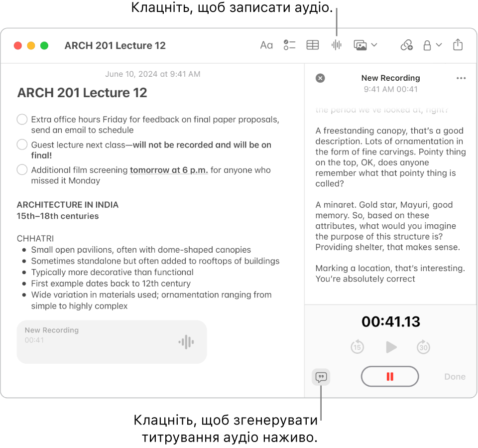Viewport: 478px width, 448px height.
Task: Click the New Recording panel title
Action: [390, 78]
